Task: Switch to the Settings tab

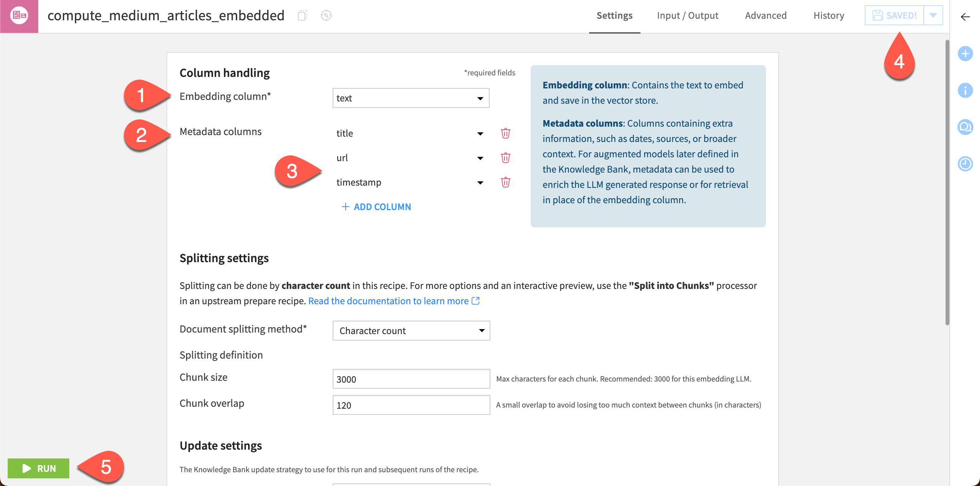Action: 614,16
